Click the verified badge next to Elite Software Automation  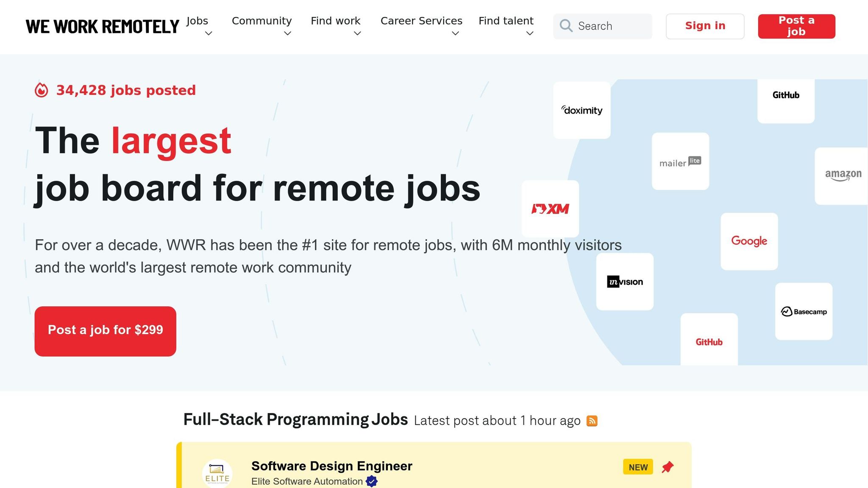coord(372,481)
